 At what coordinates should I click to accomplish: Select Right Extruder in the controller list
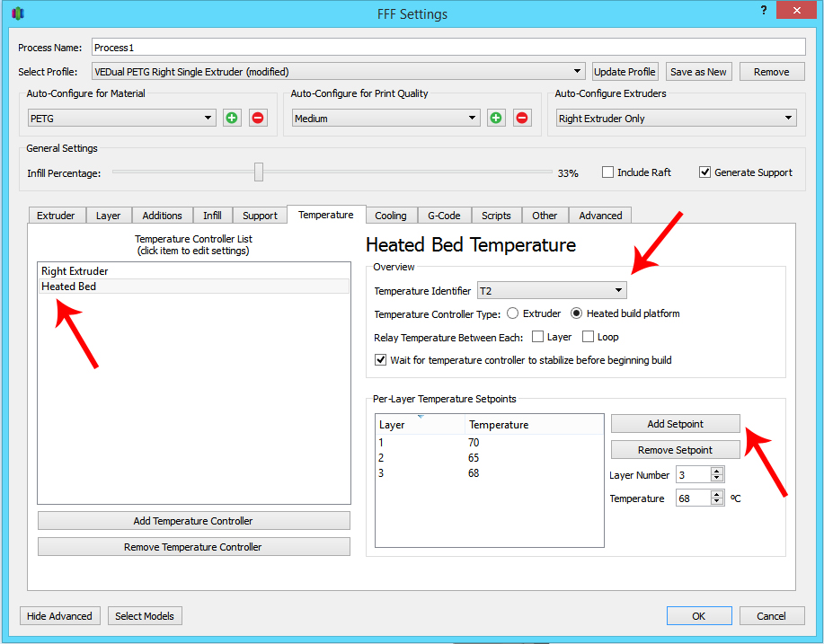pos(75,271)
